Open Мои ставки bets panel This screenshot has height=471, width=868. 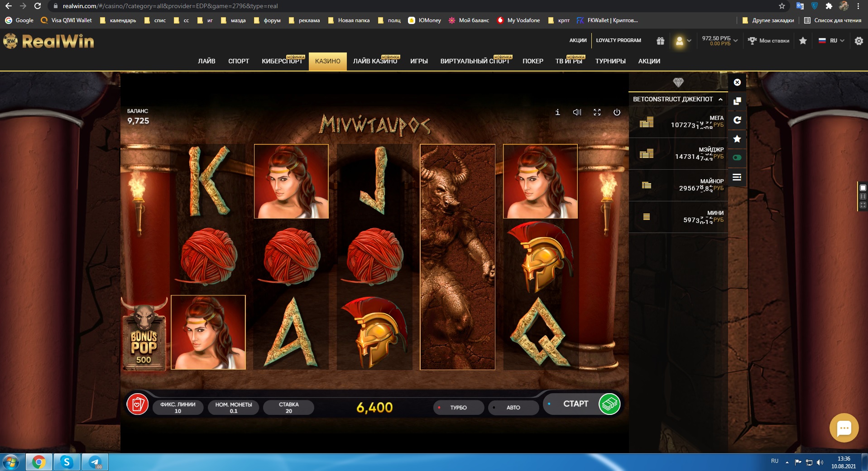(x=769, y=41)
